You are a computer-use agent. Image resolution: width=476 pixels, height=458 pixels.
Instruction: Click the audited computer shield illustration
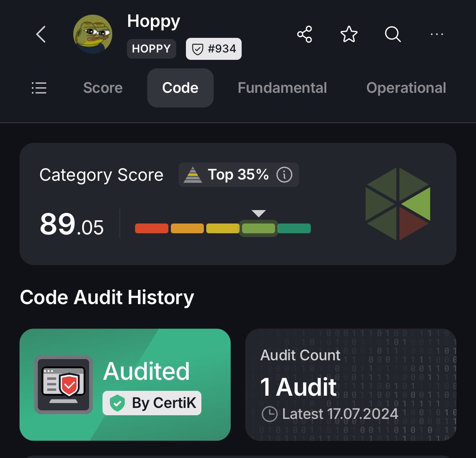pos(63,384)
